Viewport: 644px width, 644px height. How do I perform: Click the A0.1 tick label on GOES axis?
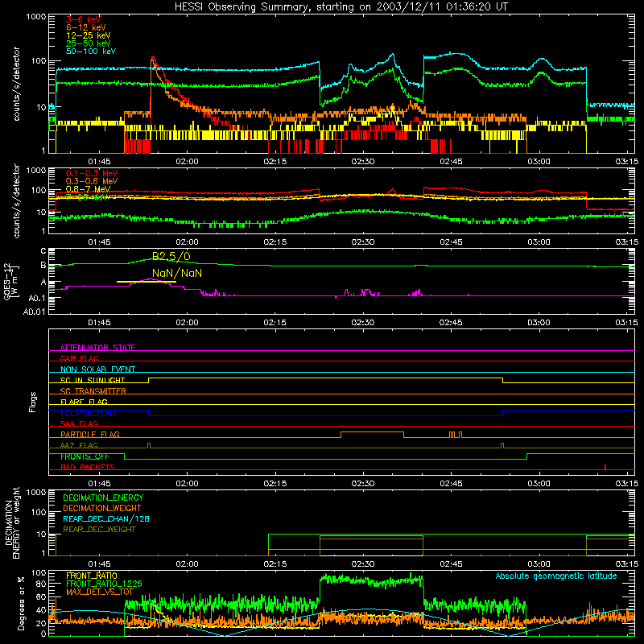coord(37,298)
